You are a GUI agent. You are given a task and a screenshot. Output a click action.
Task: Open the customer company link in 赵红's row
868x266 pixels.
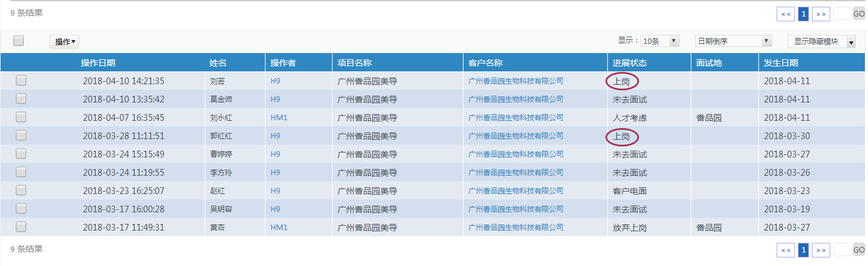tap(516, 190)
